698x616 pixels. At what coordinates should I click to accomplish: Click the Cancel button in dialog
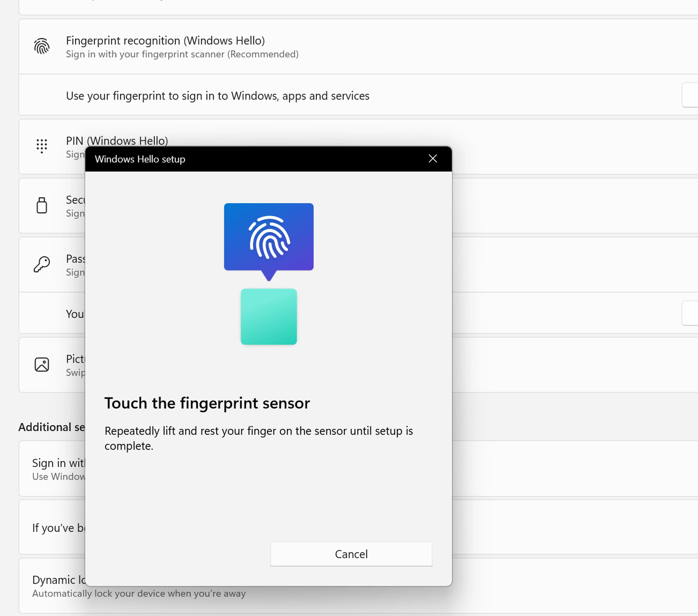tap(351, 554)
